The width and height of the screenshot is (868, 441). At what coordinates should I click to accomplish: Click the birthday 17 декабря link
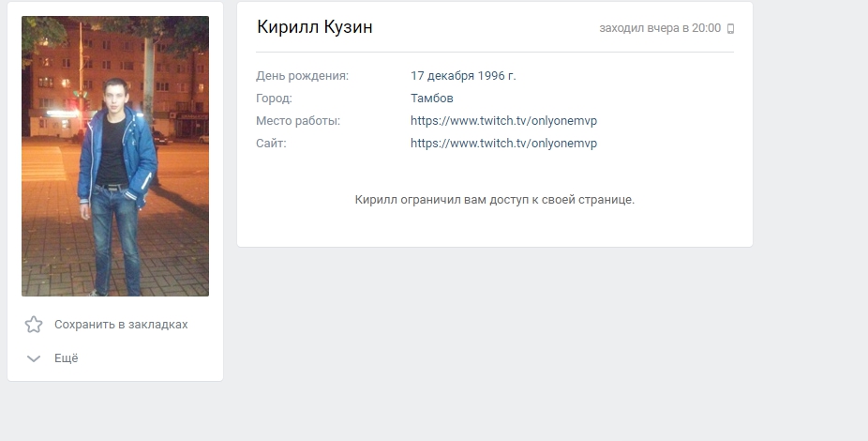442,76
